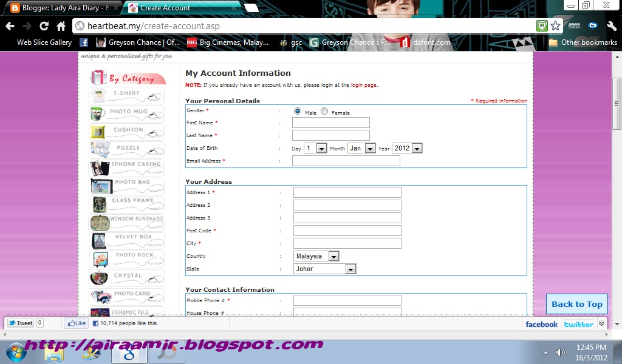Select the PHOTO ROCK category
This screenshot has width=622, height=364.
coord(126,259)
